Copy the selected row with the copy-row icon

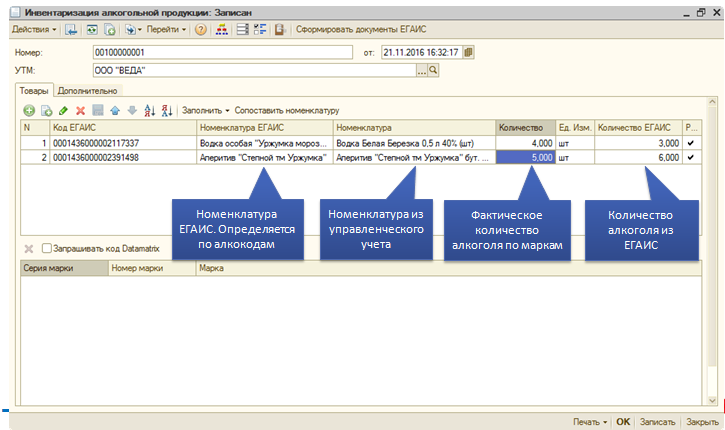(46, 111)
